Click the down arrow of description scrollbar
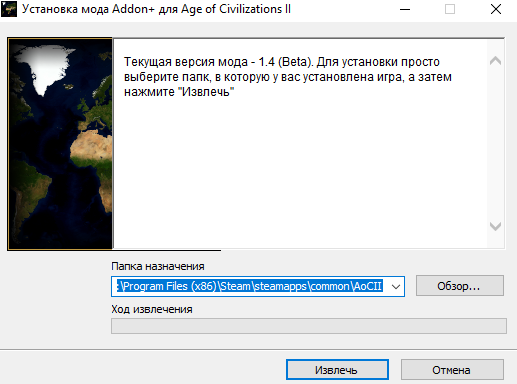Screen dimensions: 517x384 [x=495, y=226]
